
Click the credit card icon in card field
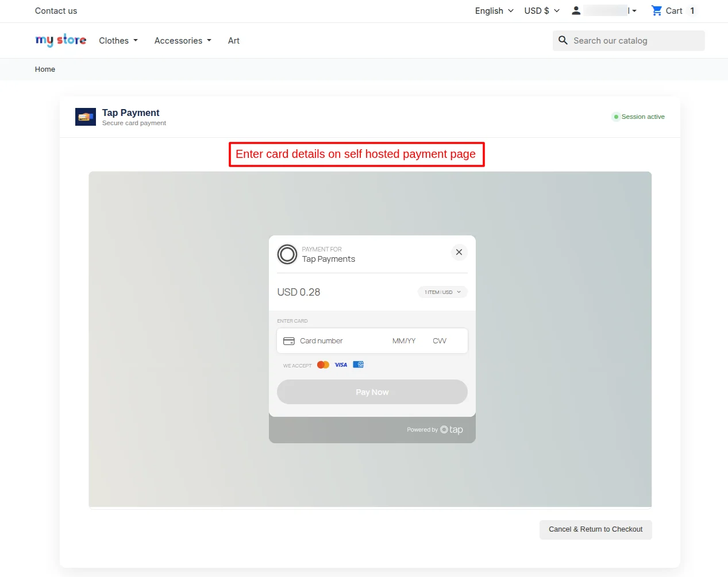click(x=289, y=341)
